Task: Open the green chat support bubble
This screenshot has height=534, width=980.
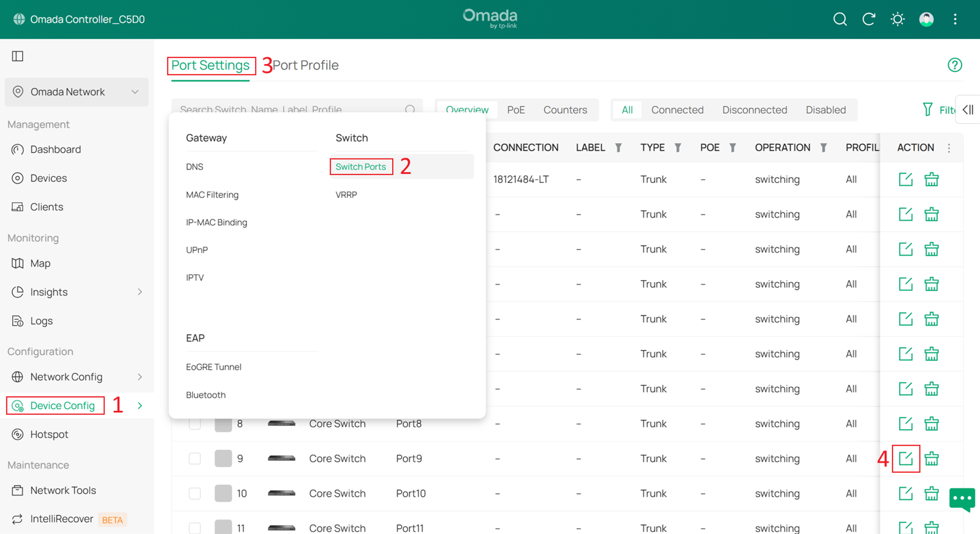Action: [962, 499]
